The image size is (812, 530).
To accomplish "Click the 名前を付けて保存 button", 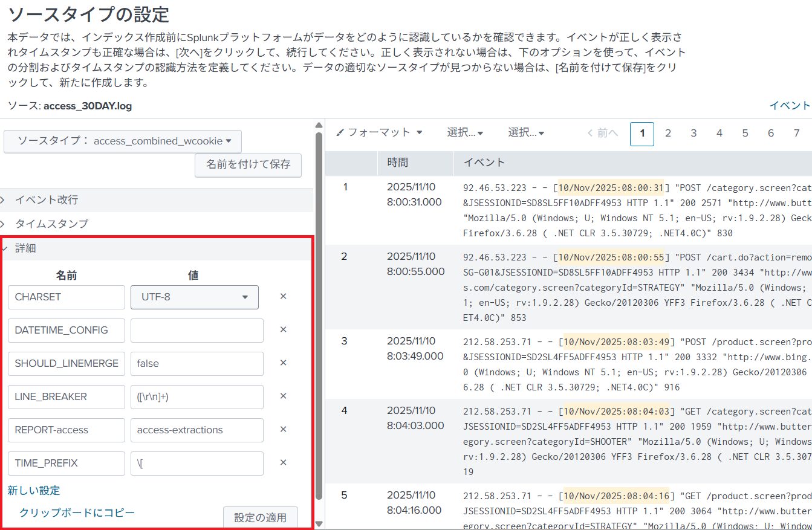I will (248, 164).
